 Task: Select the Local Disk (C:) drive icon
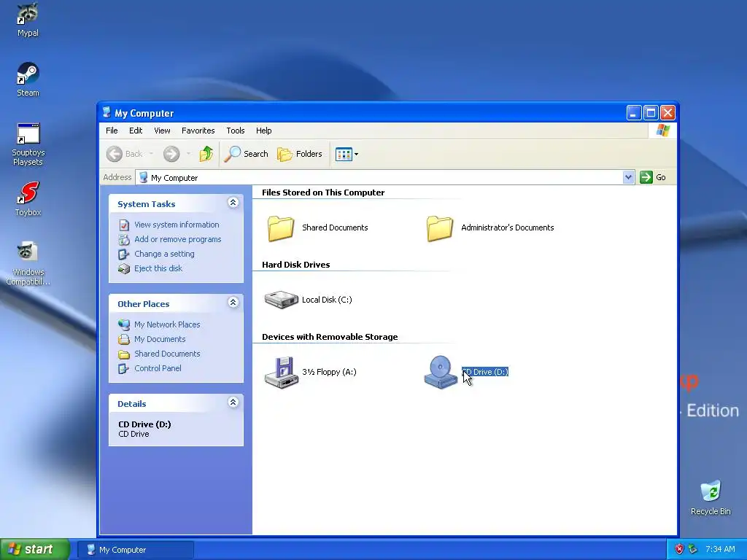281,300
